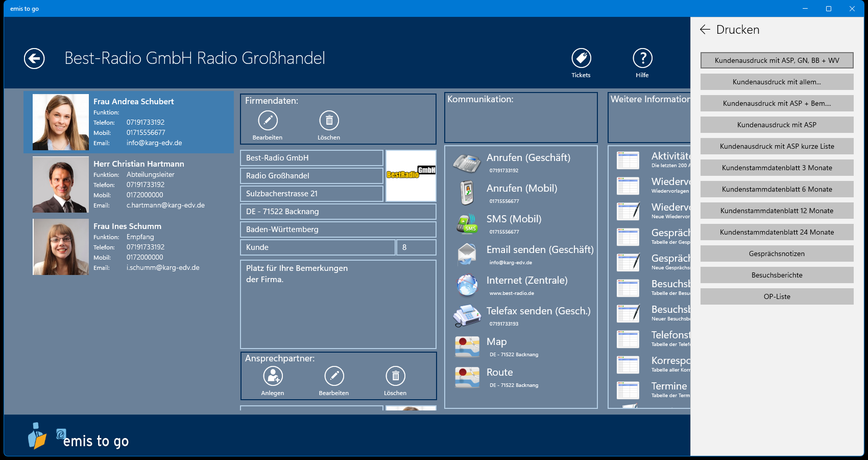Image resolution: width=868 pixels, height=460 pixels.
Task: Print Gesprächsnotizen report
Action: (x=777, y=254)
